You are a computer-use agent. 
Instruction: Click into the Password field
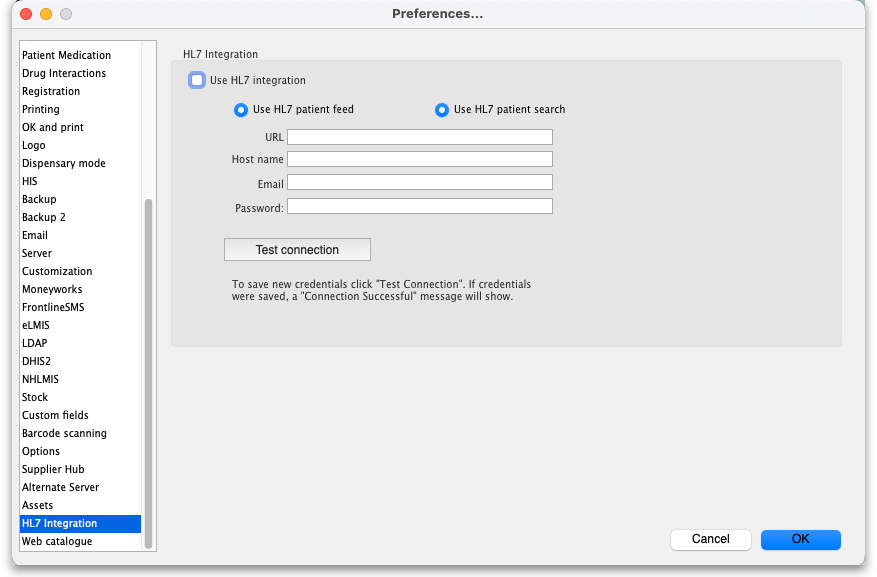[x=419, y=206]
